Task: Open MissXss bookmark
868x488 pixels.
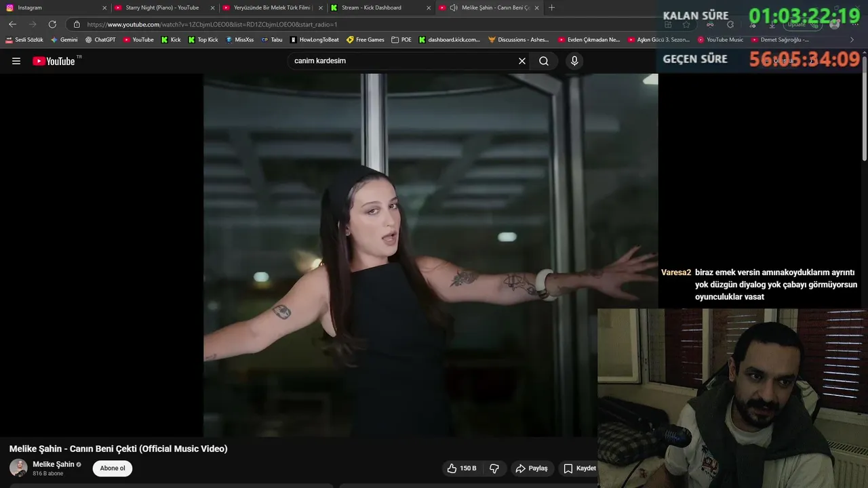Action: coord(239,40)
